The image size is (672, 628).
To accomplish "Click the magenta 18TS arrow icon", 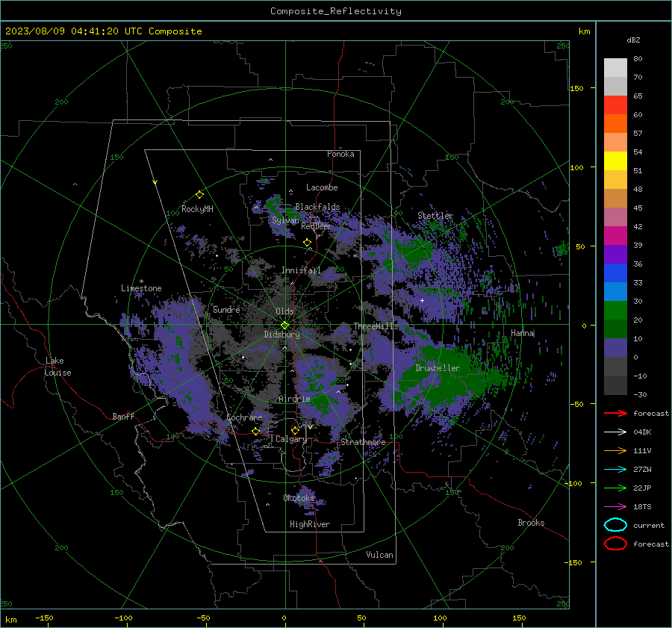I will tap(615, 507).
